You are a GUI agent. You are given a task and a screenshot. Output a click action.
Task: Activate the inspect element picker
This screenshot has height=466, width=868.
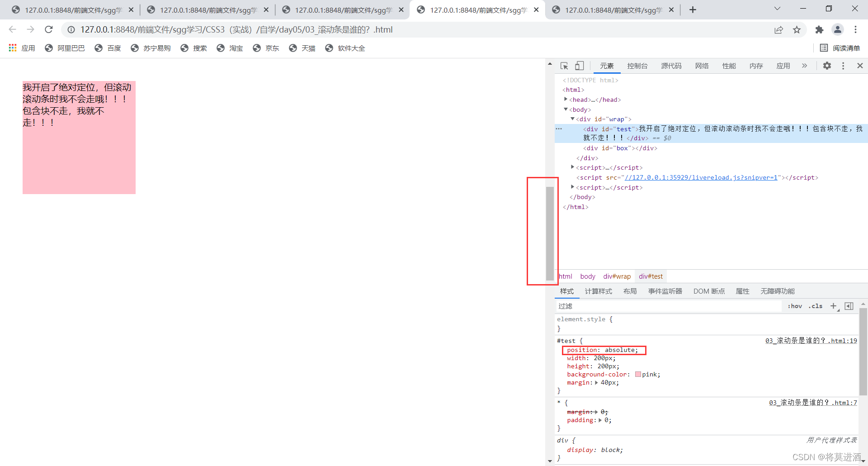click(x=564, y=66)
